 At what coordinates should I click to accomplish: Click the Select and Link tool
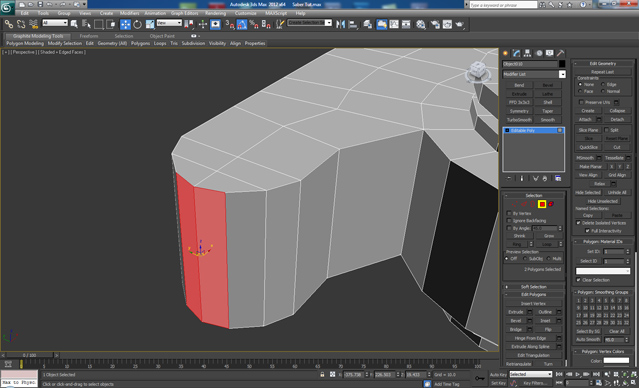click(9, 24)
